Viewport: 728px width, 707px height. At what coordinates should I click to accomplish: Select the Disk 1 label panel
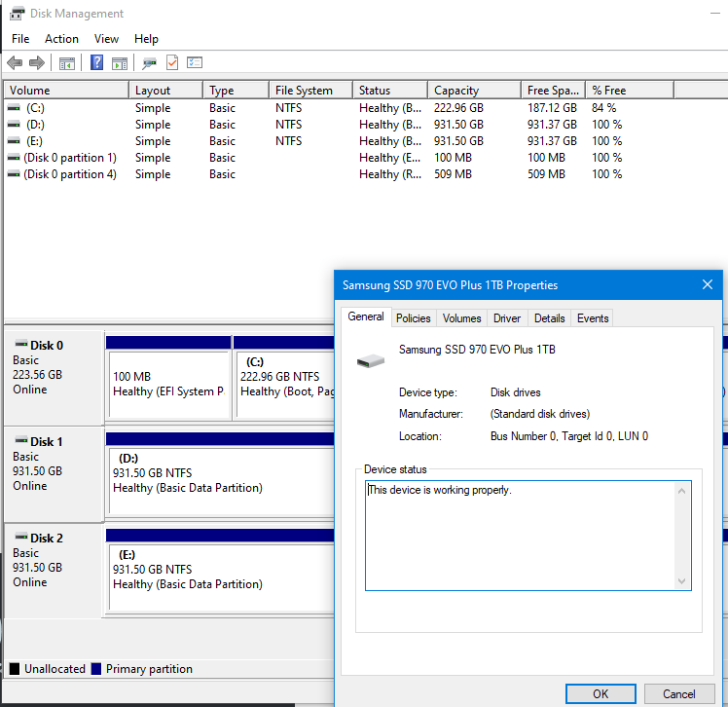click(x=54, y=474)
